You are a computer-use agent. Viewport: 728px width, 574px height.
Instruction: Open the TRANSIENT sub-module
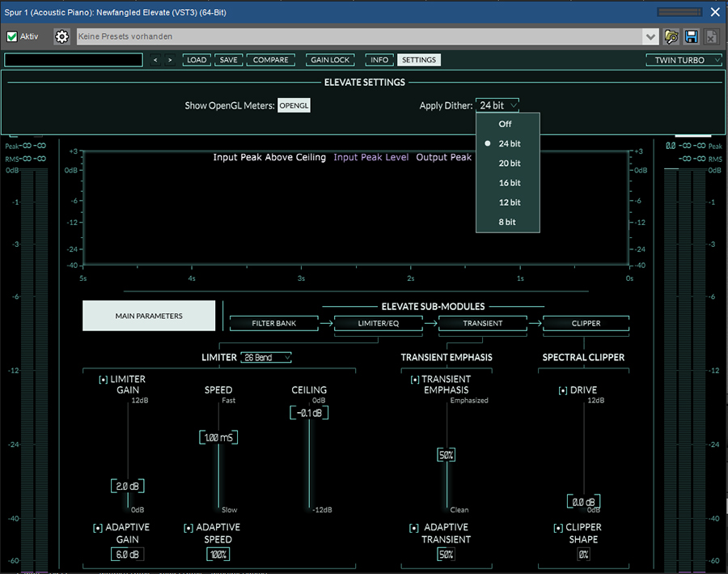[x=483, y=324]
